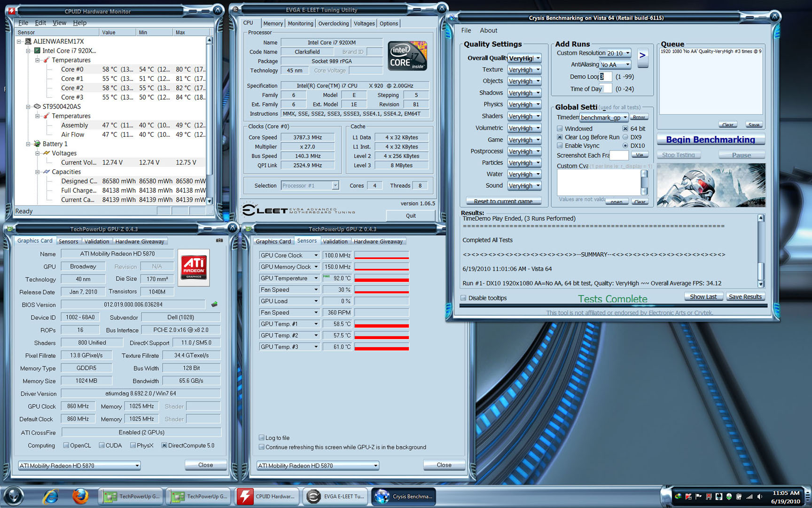The height and width of the screenshot is (508, 812).
Task: Collapse the Battery 1 tree node
Action: coord(28,144)
